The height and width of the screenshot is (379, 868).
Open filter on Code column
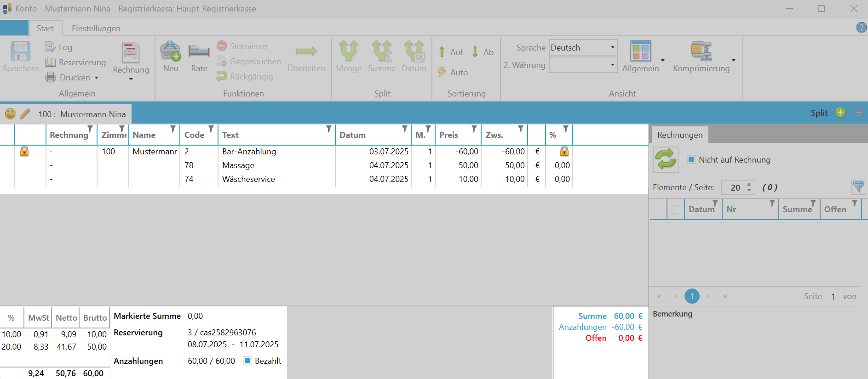[x=211, y=129]
